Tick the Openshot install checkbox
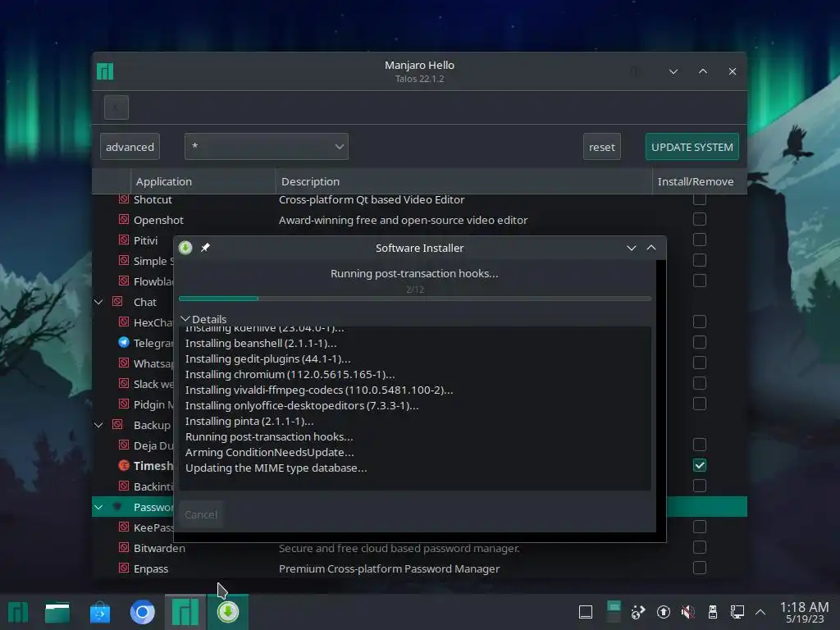The width and height of the screenshot is (840, 630). pos(699,219)
